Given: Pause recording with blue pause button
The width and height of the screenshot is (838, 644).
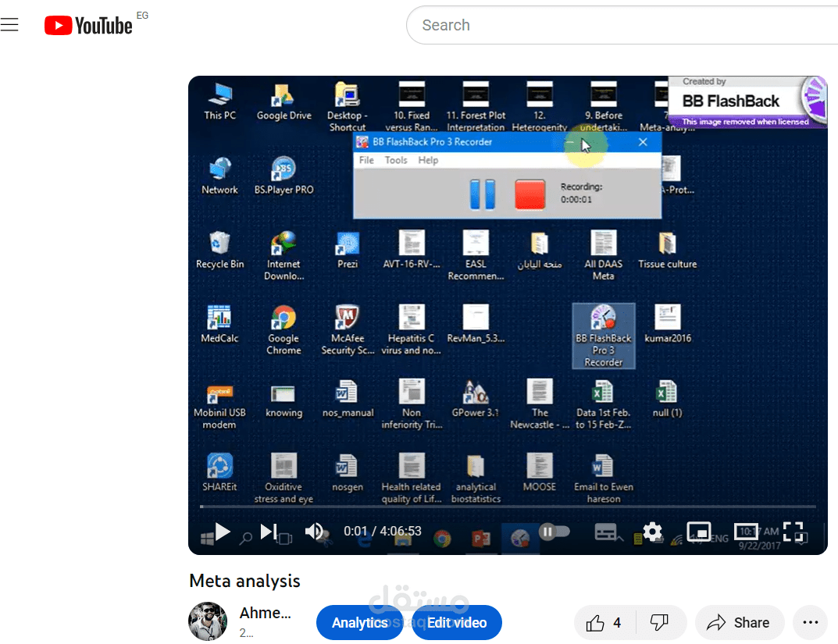Looking at the screenshot, I should (482, 194).
